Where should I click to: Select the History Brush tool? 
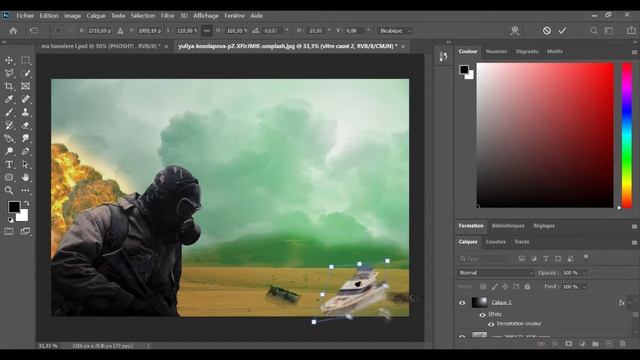[x=9, y=125]
